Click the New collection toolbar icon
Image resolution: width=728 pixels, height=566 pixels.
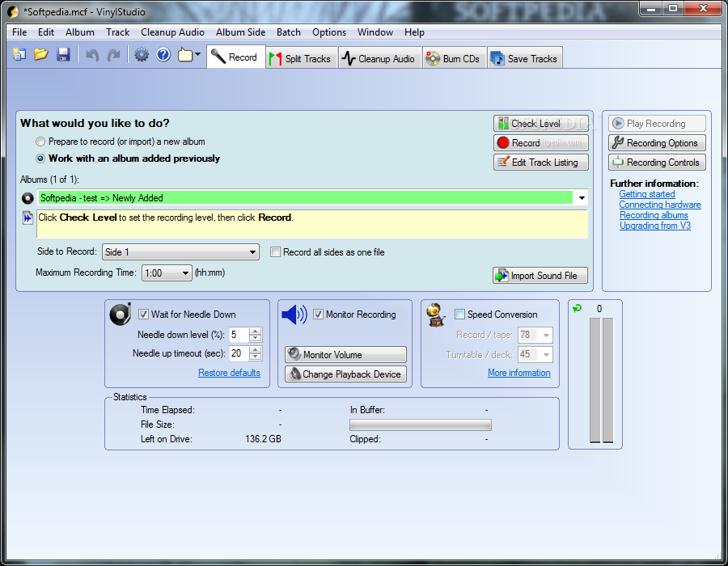point(19,55)
